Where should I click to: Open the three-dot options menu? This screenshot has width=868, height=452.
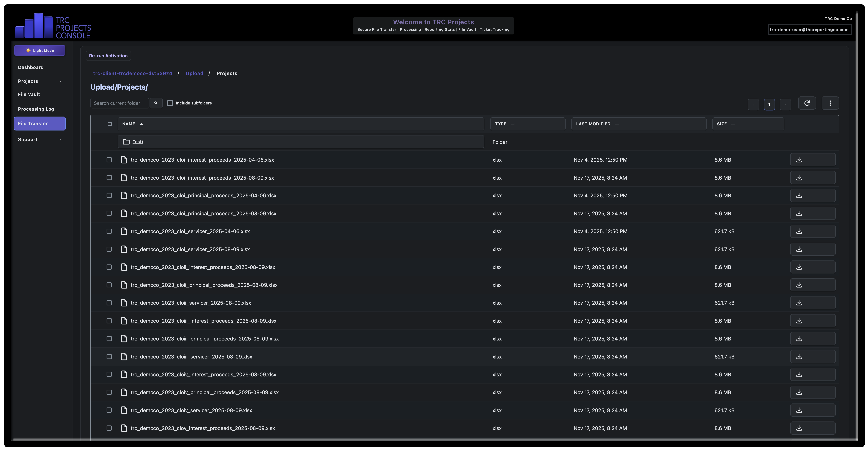pyautogui.click(x=830, y=103)
